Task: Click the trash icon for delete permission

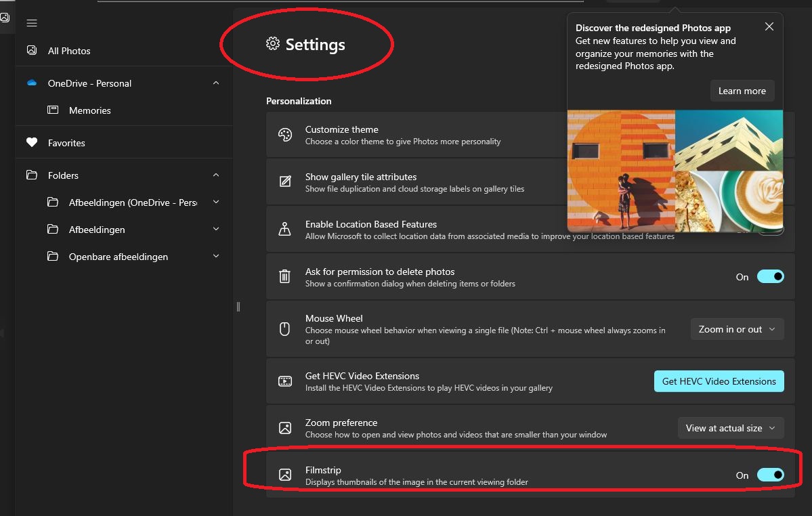Action: point(285,276)
